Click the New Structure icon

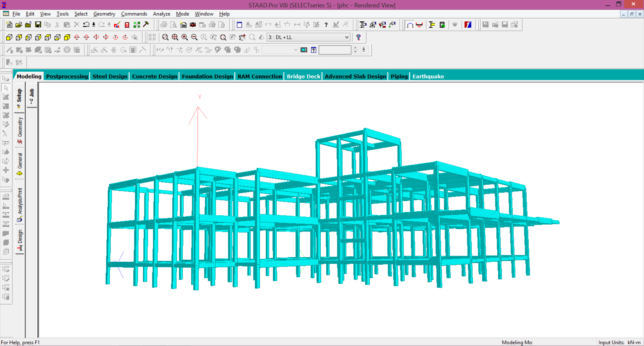tap(9, 25)
